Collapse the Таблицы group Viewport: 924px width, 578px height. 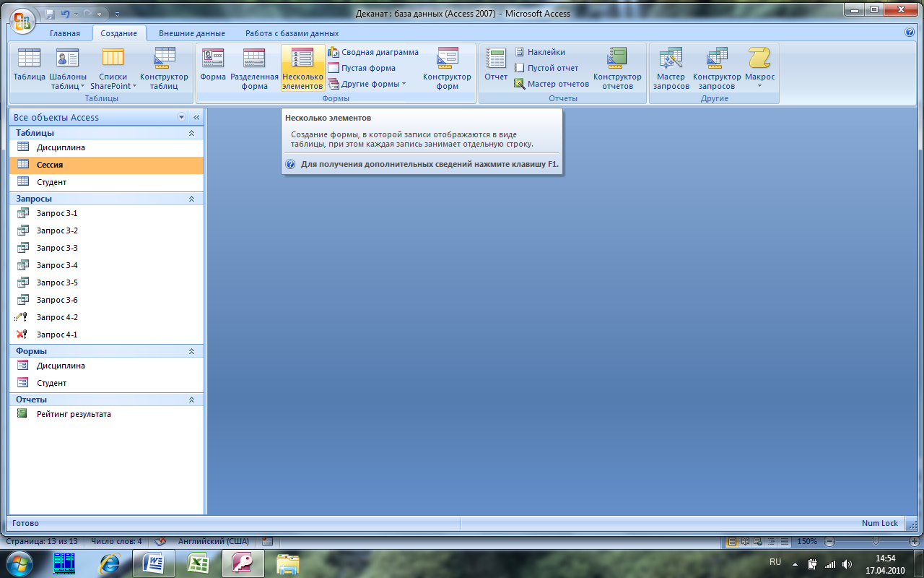click(191, 133)
